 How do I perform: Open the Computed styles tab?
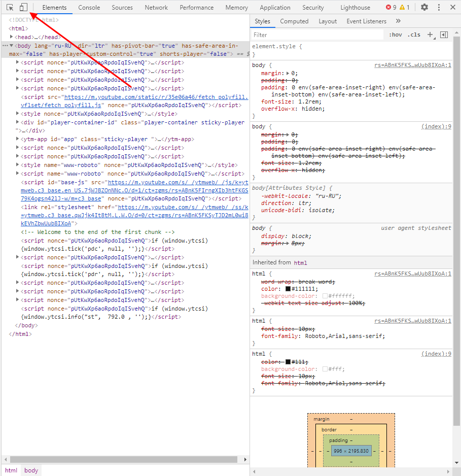tap(294, 21)
